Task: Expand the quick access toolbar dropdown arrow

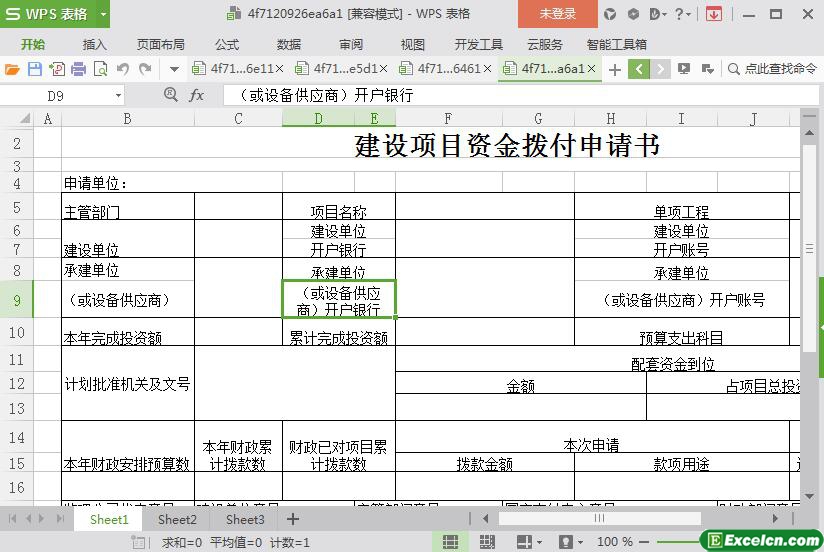Action: (174, 69)
